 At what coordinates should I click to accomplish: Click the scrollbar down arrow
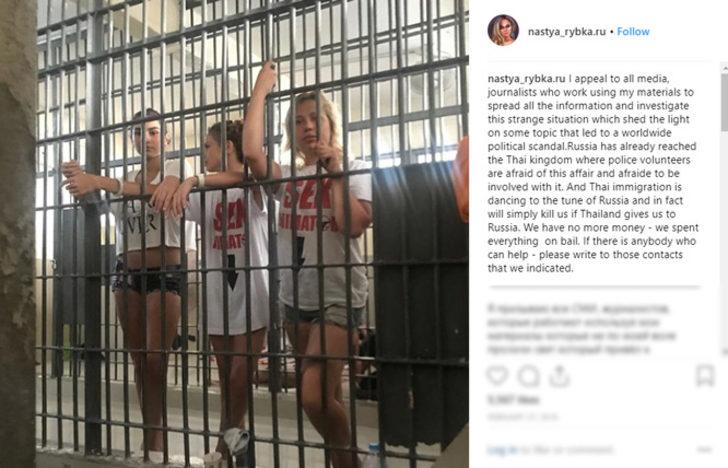(x=724, y=351)
